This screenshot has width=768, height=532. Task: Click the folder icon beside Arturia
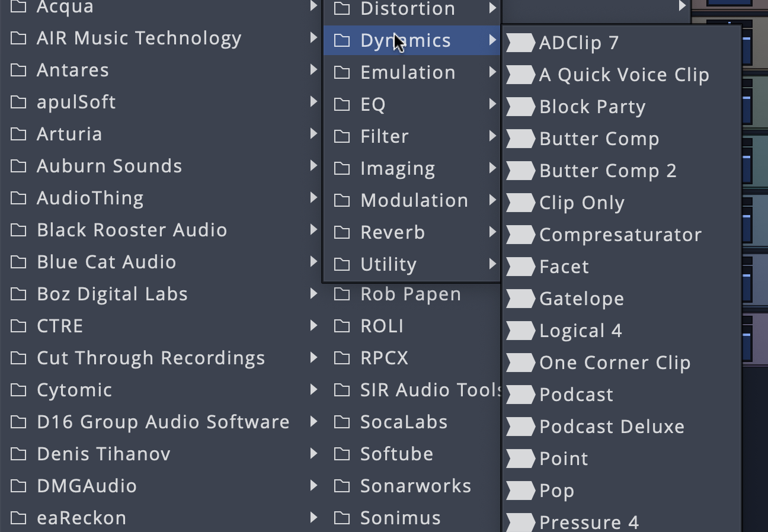pos(18,134)
